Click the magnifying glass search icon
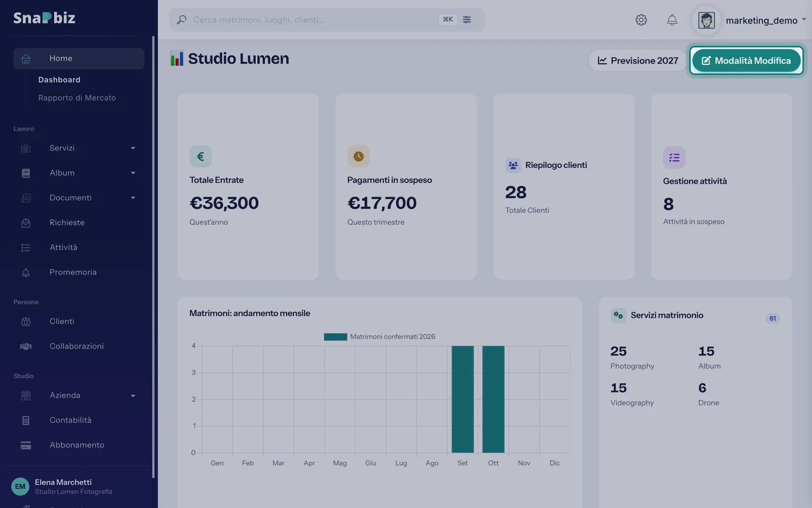This screenshot has height=508, width=812. [x=182, y=20]
